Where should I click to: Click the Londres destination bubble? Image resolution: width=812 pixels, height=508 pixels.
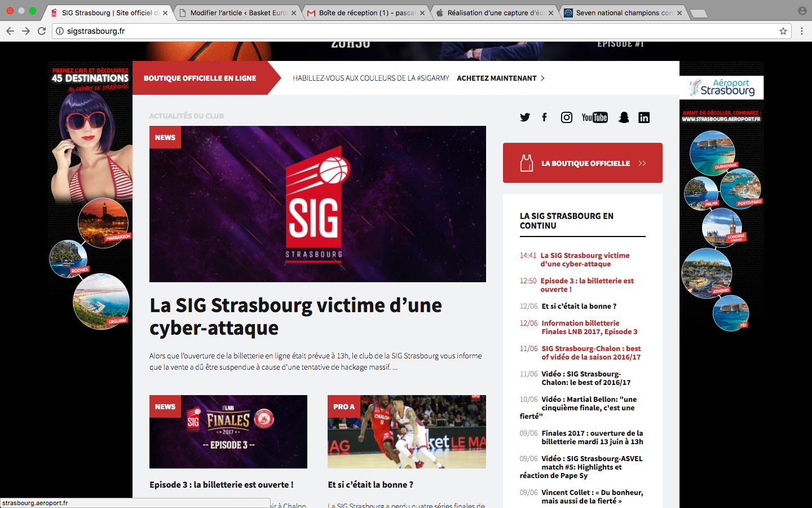(x=722, y=228)
